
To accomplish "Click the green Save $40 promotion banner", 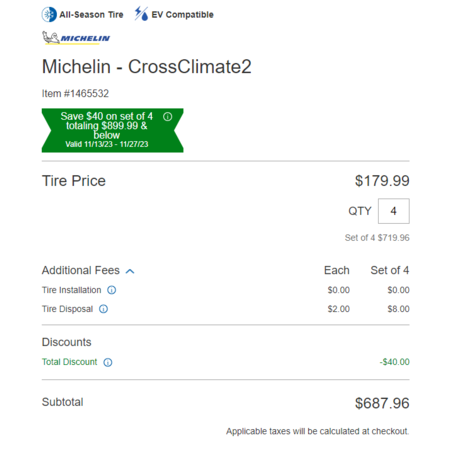I will click(x=112, y=130).
